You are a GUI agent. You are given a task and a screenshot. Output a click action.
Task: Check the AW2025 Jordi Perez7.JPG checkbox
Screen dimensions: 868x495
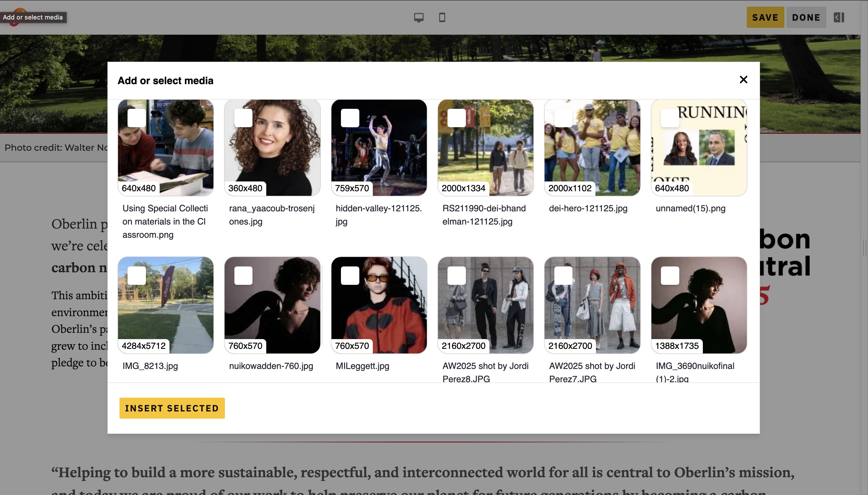[563, 275]
